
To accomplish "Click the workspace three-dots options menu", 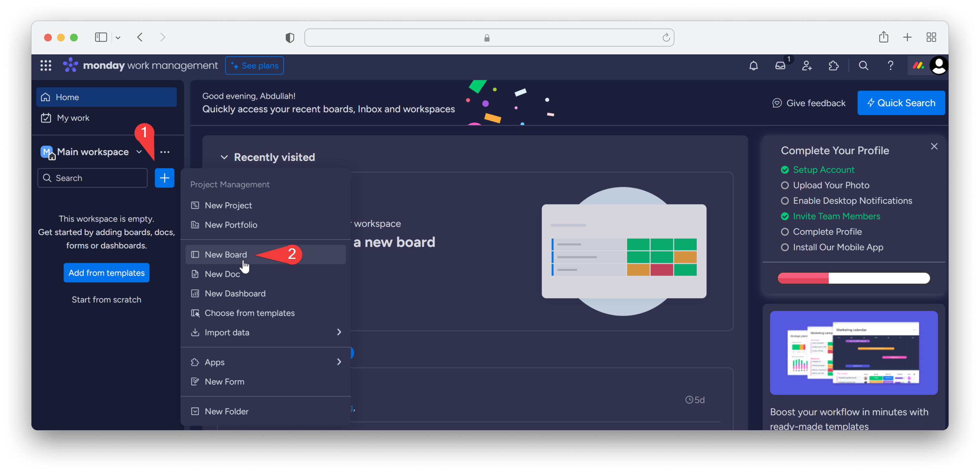I will click(x=165, y=152).
